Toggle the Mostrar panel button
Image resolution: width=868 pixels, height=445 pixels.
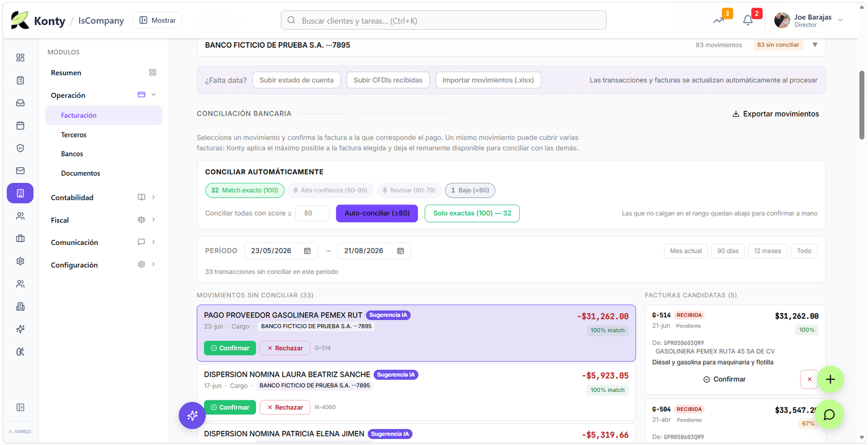pos(157,20)
